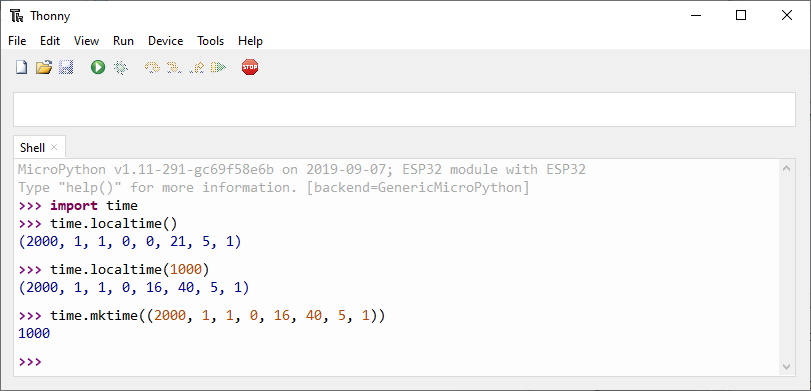Open the Run menu
811x391 pixels.
coord(124,41)
